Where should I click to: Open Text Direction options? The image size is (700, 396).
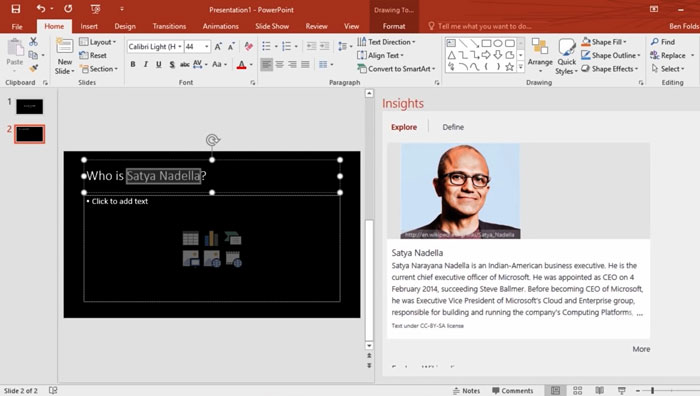[387, 42]
